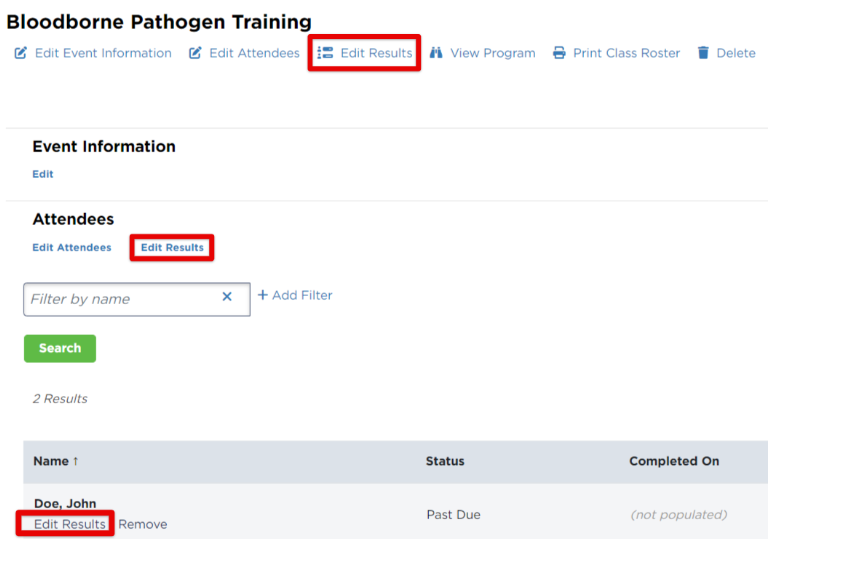Click the plus icon beside Add Filter
The height and width of the screenshot is (573, 845).
pyautogui.click(x=262, y=295)
